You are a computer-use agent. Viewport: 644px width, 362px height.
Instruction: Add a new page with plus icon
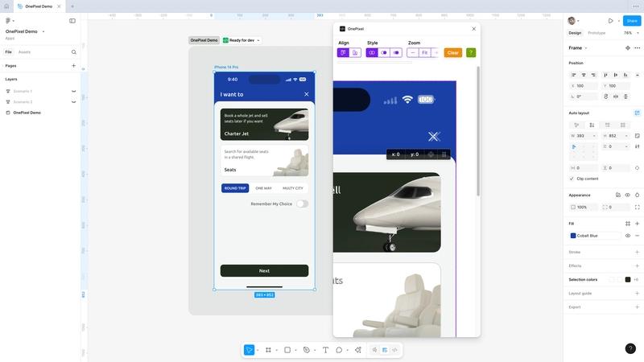[x=74, y=65]
